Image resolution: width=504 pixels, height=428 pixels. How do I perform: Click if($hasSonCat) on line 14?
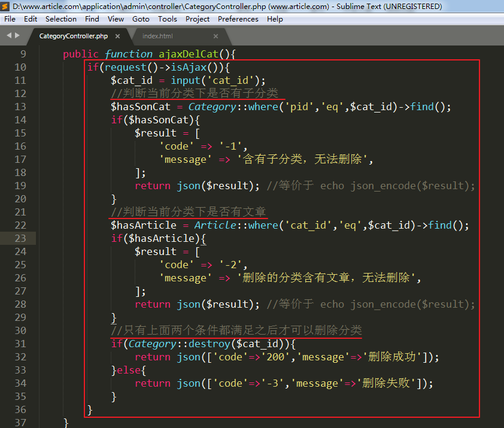click(x=156, y=120)
